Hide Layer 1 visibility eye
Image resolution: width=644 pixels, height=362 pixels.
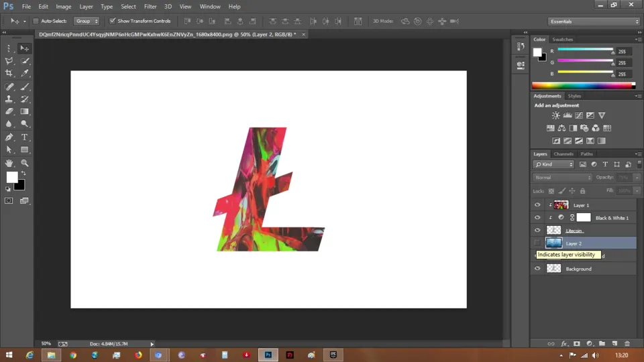(537, 205)
